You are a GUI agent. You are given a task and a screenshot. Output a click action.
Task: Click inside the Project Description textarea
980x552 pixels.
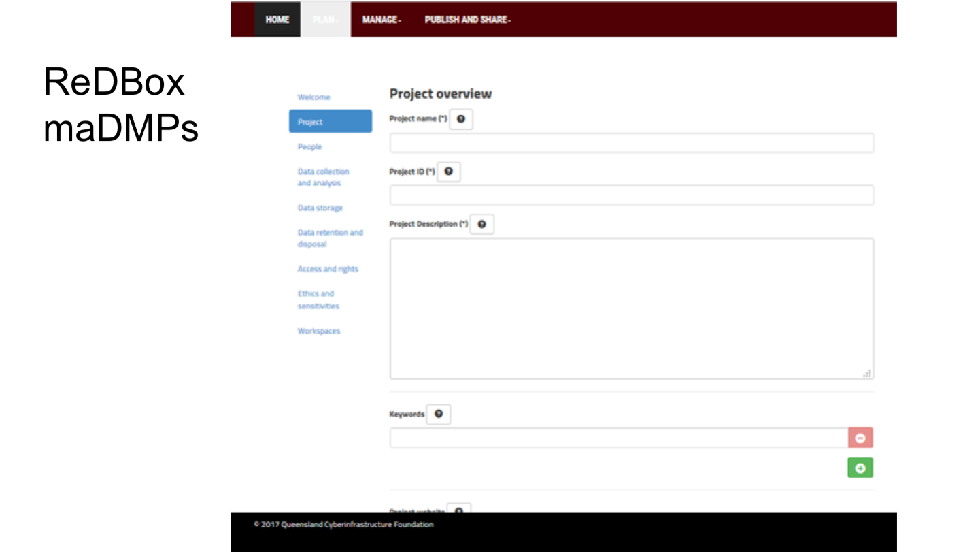coord(631,308)
